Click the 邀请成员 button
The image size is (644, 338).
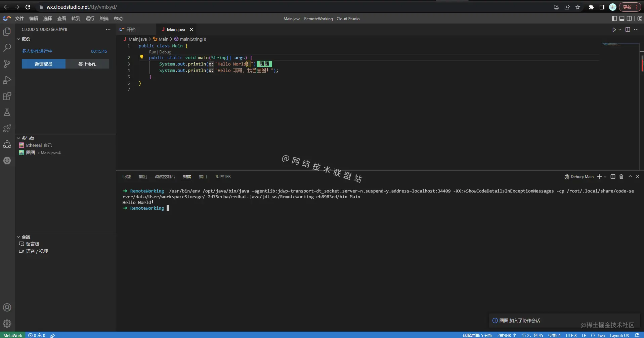[x=44, y=64]
